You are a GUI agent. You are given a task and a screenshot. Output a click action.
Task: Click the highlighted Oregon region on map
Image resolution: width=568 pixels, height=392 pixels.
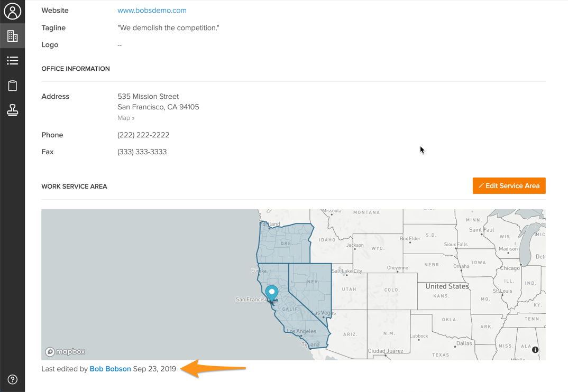pyautogui.click(x=286, y=244)
